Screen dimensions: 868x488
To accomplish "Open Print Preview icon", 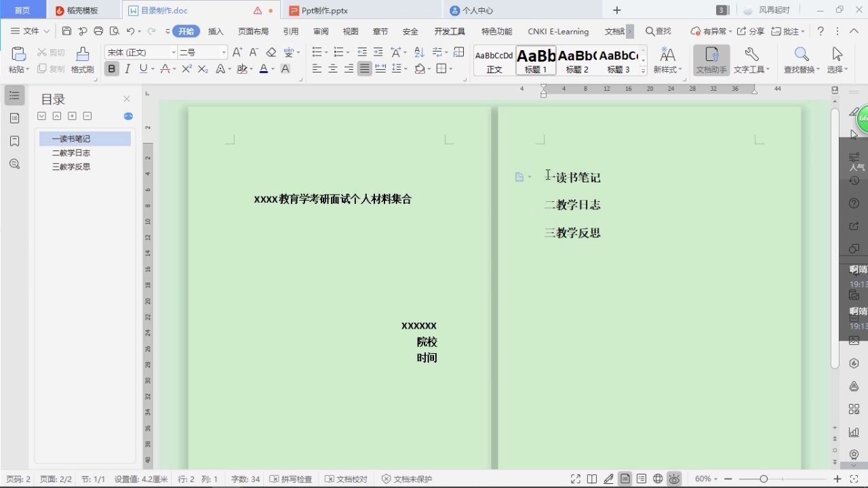I will point(115,31).
